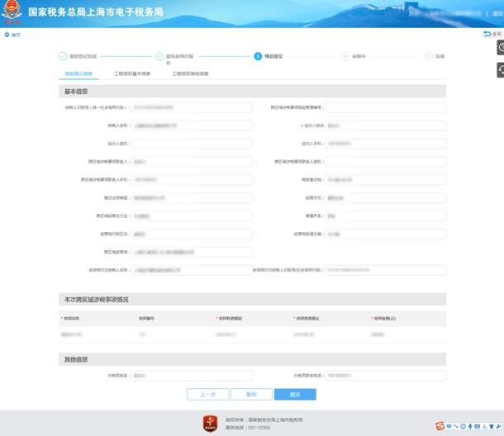The height and width of the screenshot is (436, 504).
Task: Click step five circle 完成
Action: (428, 56)
